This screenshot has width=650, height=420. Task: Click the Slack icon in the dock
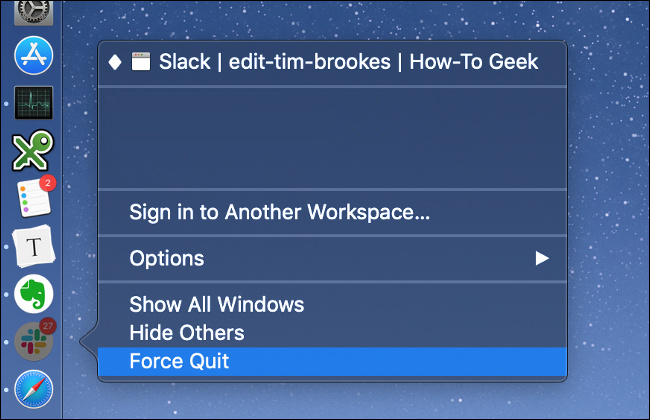point(32,343)
